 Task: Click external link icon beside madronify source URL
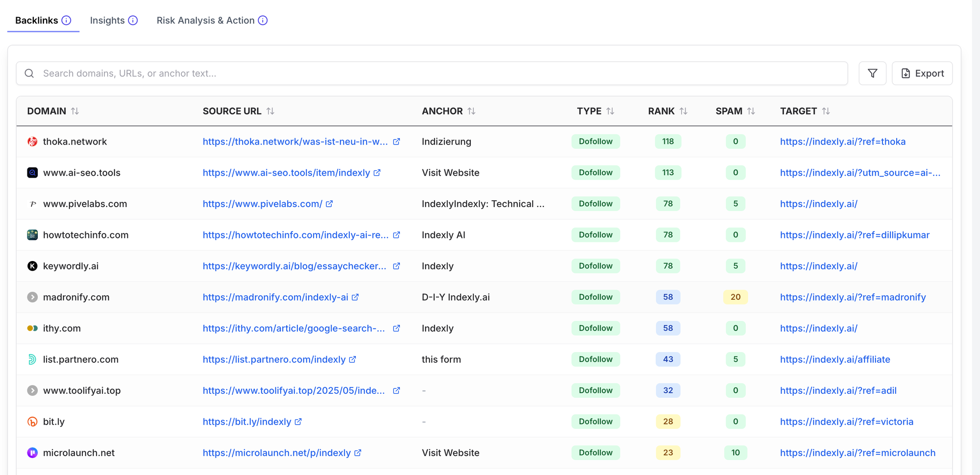(355, 297)
